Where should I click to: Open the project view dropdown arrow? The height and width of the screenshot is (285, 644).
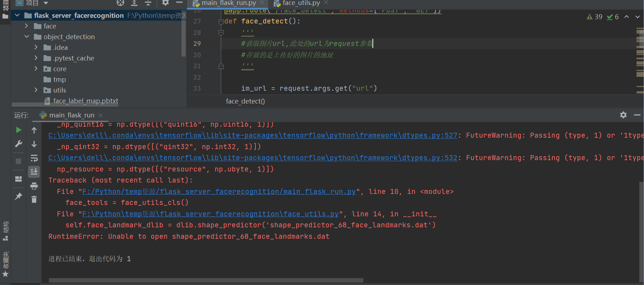point(46,3)
